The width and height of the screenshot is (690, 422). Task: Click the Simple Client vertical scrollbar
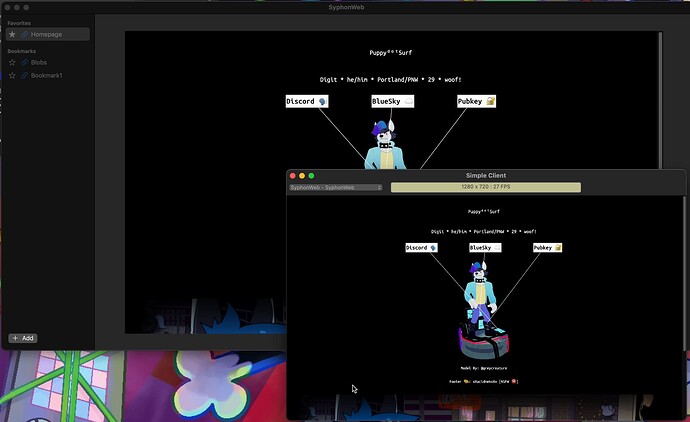[x=684, y=273]
